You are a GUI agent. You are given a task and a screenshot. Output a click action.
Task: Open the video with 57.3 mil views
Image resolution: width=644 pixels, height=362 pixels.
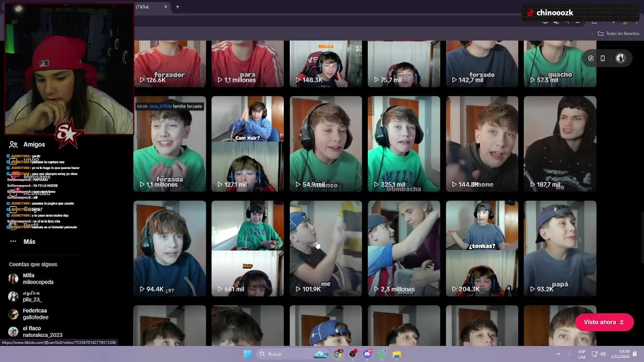point(560,64)
